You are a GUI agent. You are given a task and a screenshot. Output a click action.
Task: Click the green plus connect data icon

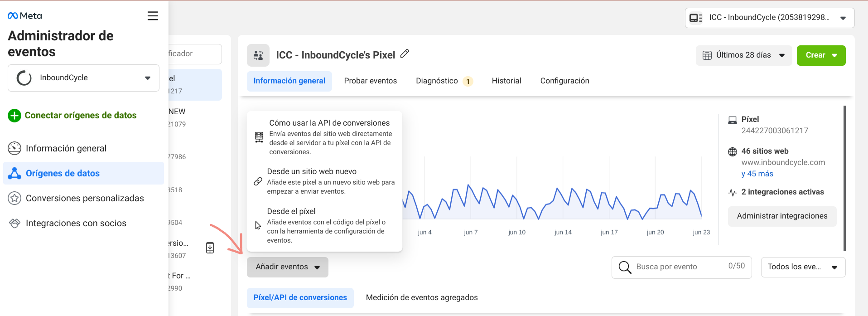[x=14, y=116]
